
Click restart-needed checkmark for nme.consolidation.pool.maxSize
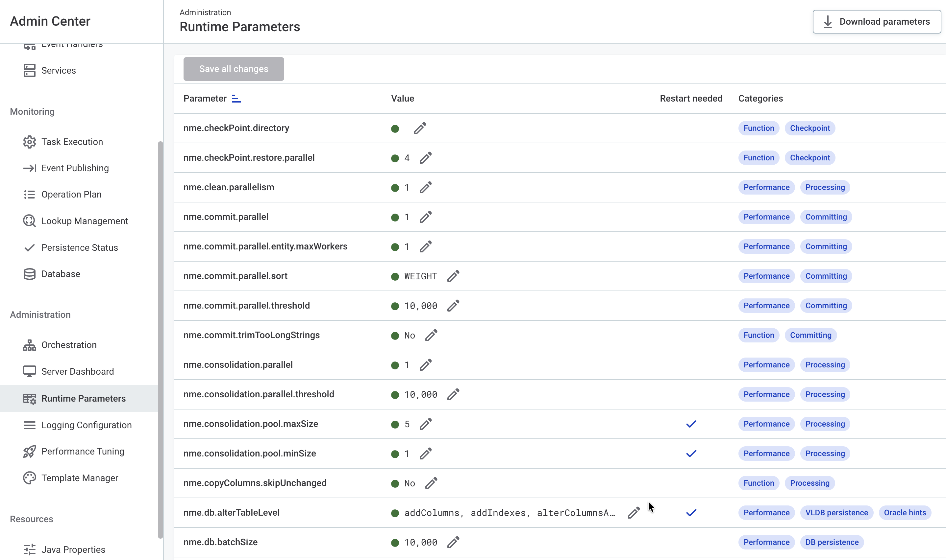(691, 424)
